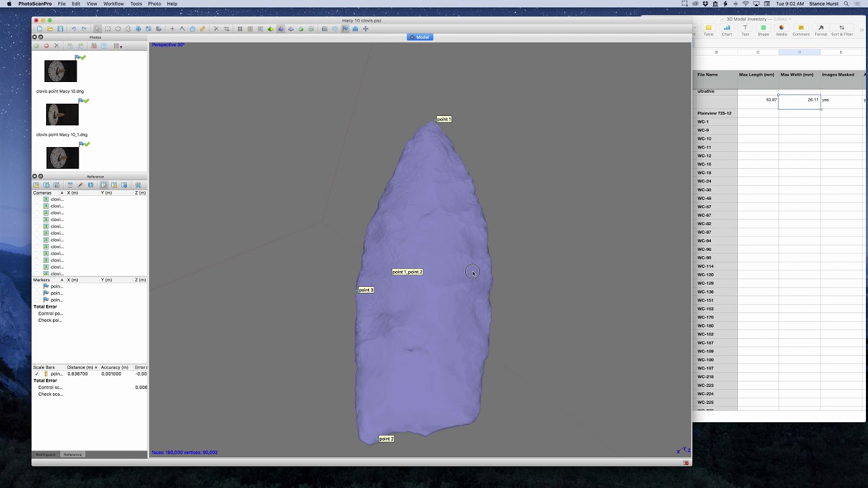This screenshot has height=488, width=868.
Task: Click the Reset View arrows icon
Action: 366,28
